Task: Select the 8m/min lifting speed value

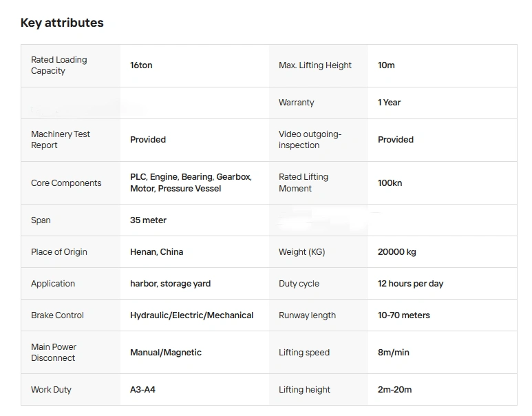Action: (393, 353)
